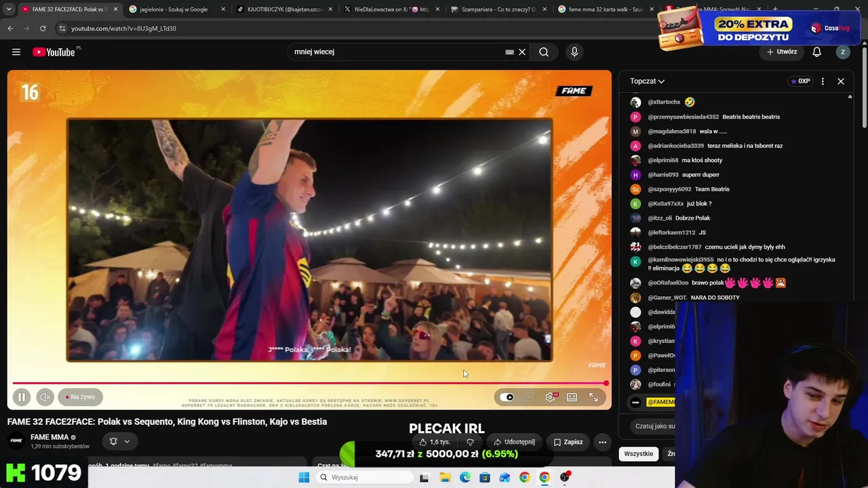Select the Wszystkie filter chip

coord(639,454)
